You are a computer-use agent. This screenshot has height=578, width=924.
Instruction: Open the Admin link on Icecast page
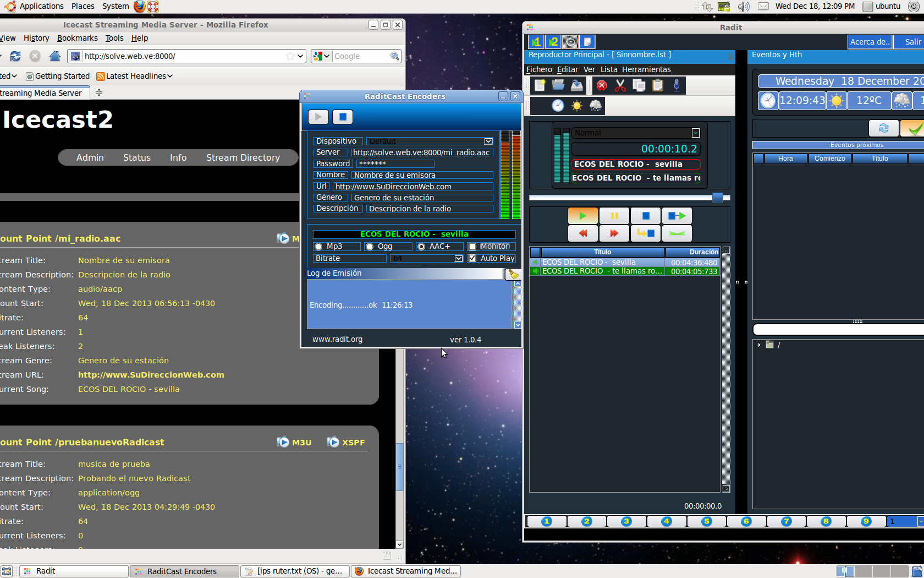[x=90, y=157]
